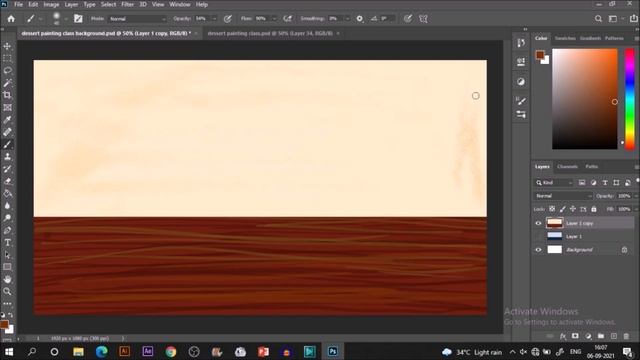Image resolution: width=640 pixels, height=360 pixels.
Task: Select the Crop tool
Action: tap(7, 95)
